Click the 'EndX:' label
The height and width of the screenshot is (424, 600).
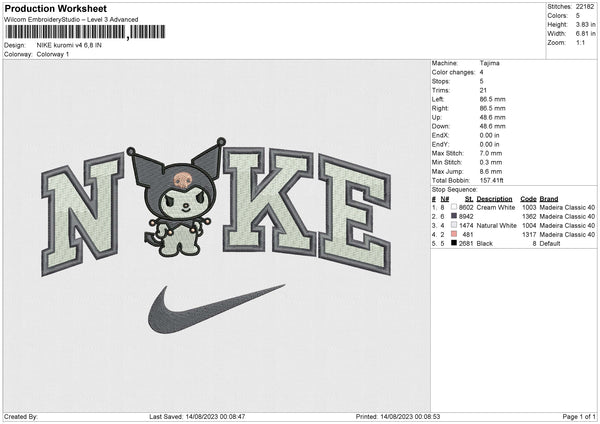click(440, 135)
